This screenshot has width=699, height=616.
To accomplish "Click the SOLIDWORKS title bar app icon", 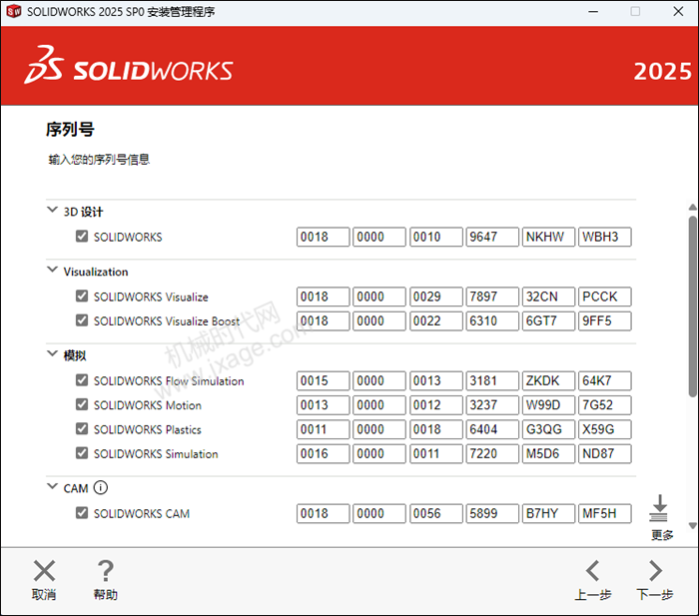I will pos(14,11).
